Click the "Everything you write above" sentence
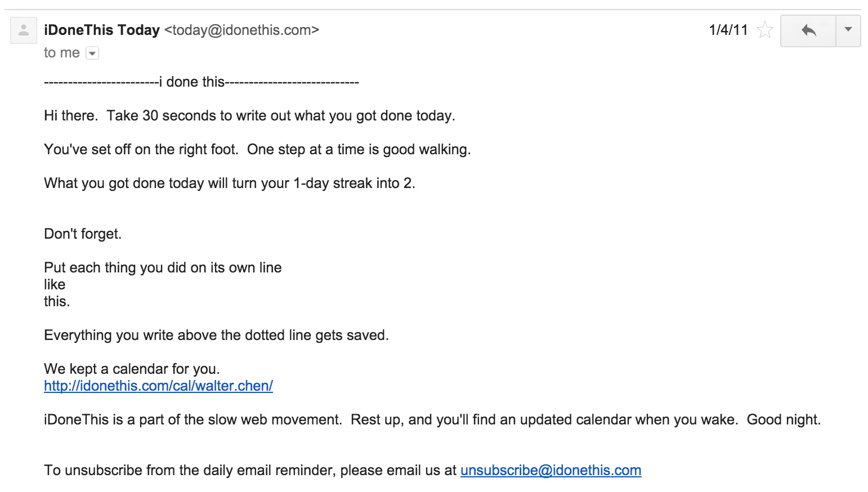The image size is (868, 492). (216, 335)
